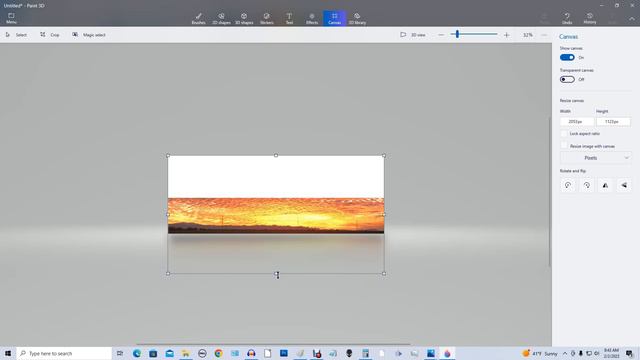Screen dimensions: 640x360
Task: Zoom out with the minus button
Action: coord(441,35)
